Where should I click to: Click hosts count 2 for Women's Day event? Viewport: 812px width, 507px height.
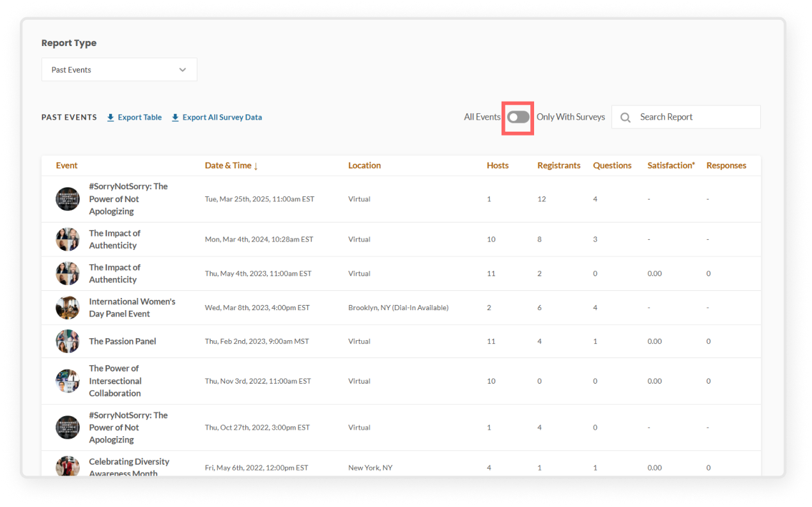489,308
